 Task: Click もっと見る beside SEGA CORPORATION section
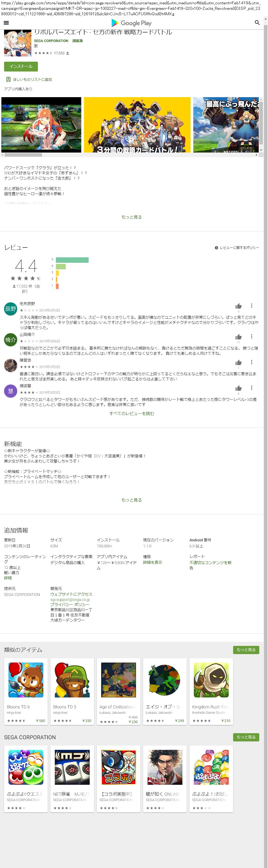point(246,737)
